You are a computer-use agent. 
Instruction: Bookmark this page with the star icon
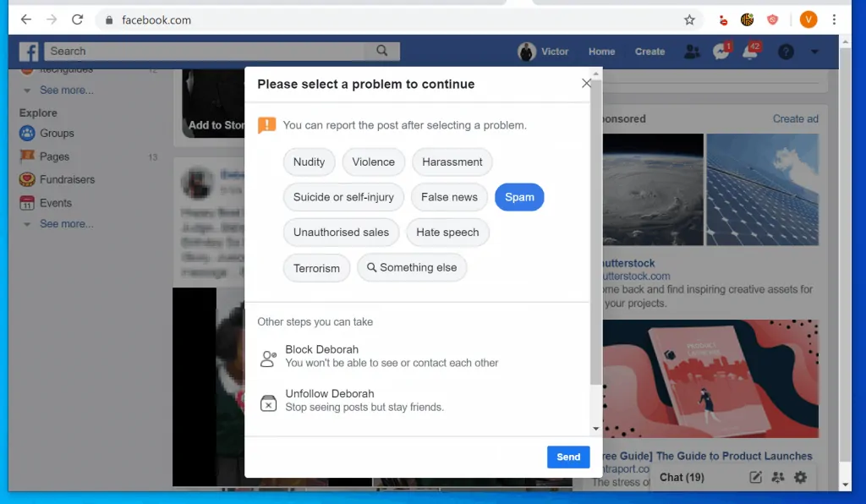[x=689, y=19]
